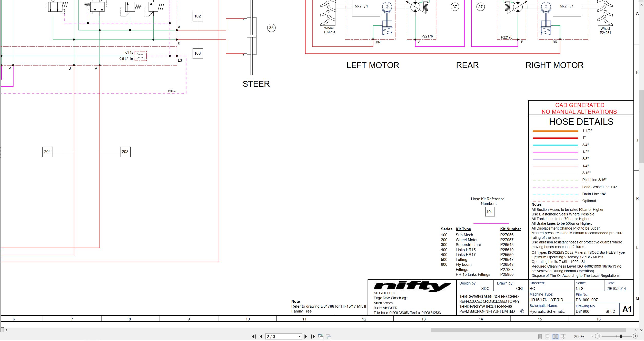Click the Load Sense Line 1/4" legend entry
This screenshot has height=341, width=644.
599,187
